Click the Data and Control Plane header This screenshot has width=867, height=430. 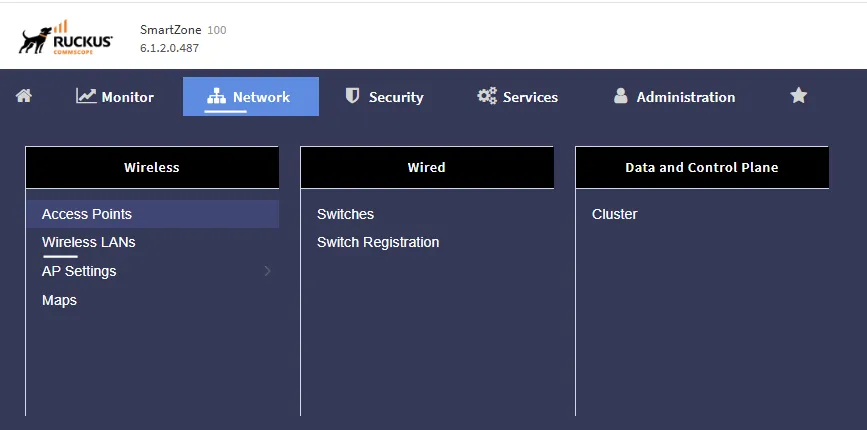pyautogui.click(x=702, y=167)
